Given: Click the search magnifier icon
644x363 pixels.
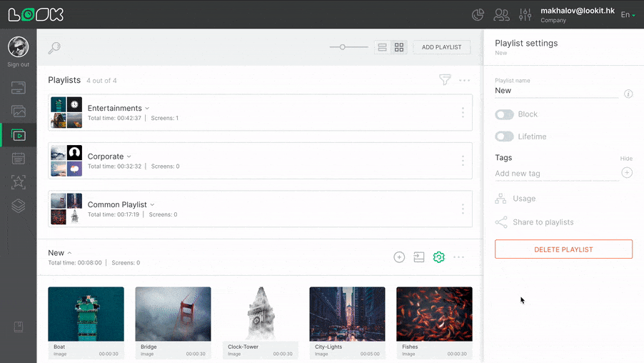Looking at the screenshot, I should point(54,48).
